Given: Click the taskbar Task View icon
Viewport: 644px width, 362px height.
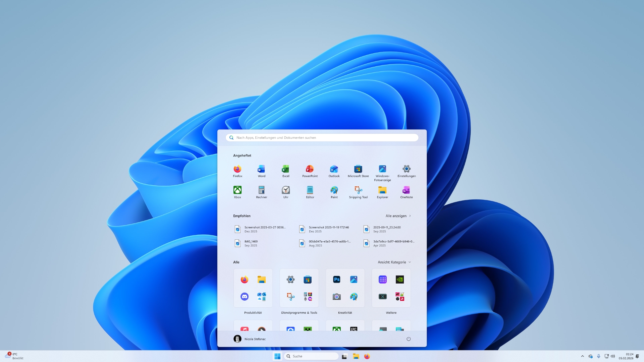Looking at the screenshot, I should coord(344,356).
